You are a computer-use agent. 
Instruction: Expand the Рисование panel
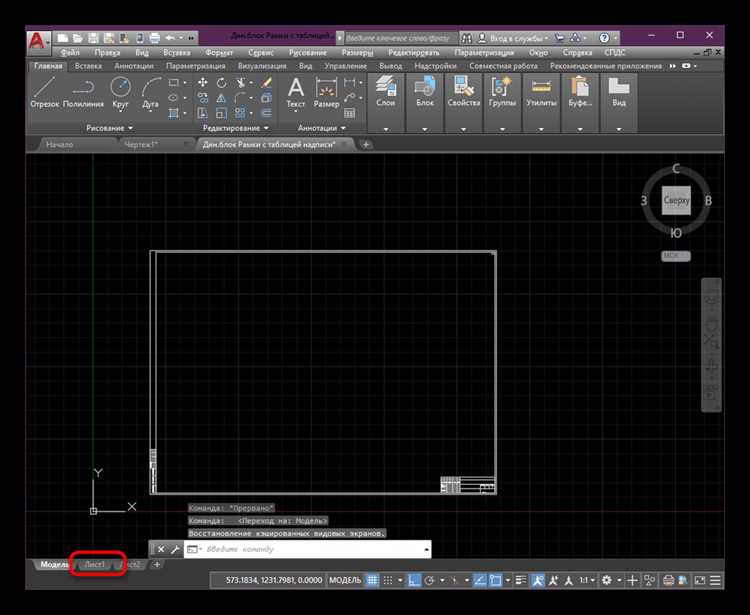(109, 128)
